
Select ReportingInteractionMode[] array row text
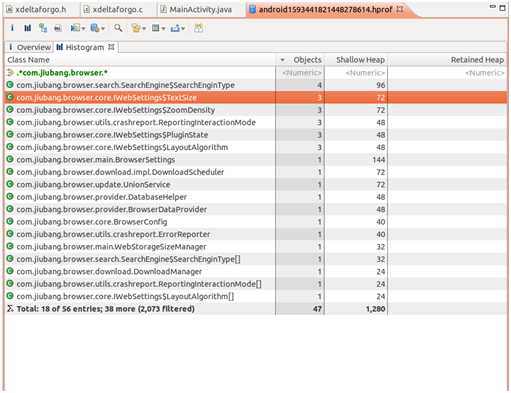click(x=139, y=284)
